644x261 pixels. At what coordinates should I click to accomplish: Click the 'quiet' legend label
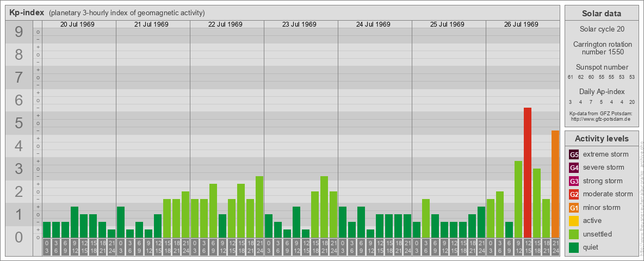[x=592, y=247]
